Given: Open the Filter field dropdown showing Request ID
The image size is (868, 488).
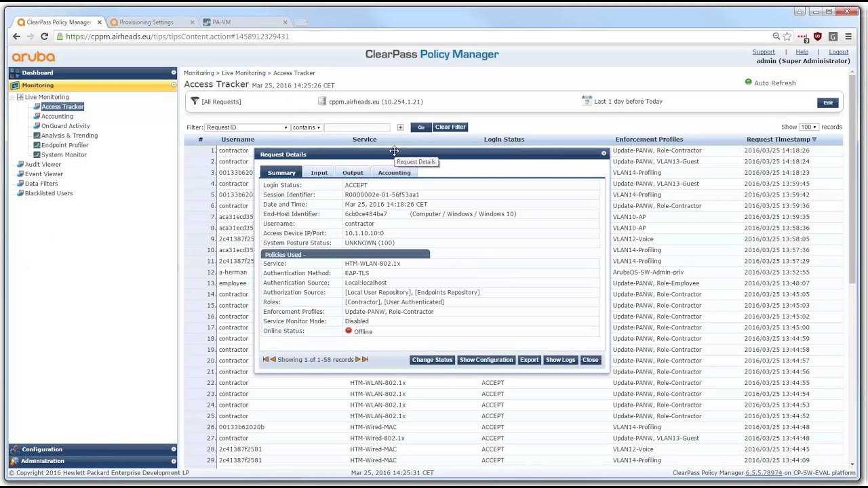Looking at the screenshot, I should (x=247, y=127).
